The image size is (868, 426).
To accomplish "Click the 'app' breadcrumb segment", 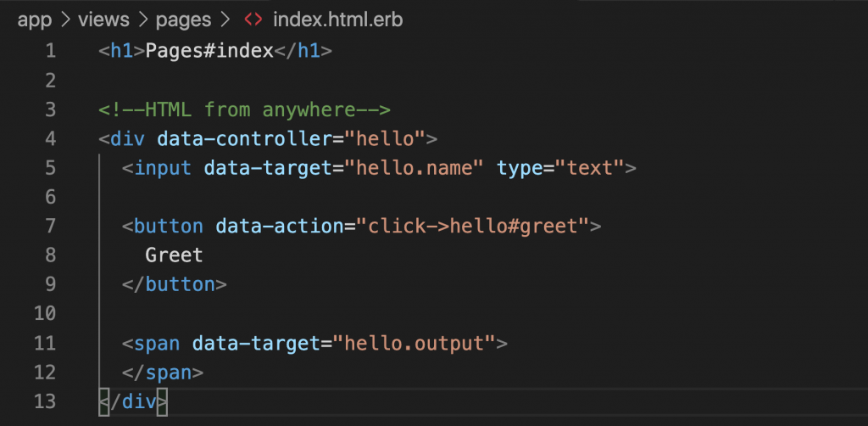I will pos(34,20).
